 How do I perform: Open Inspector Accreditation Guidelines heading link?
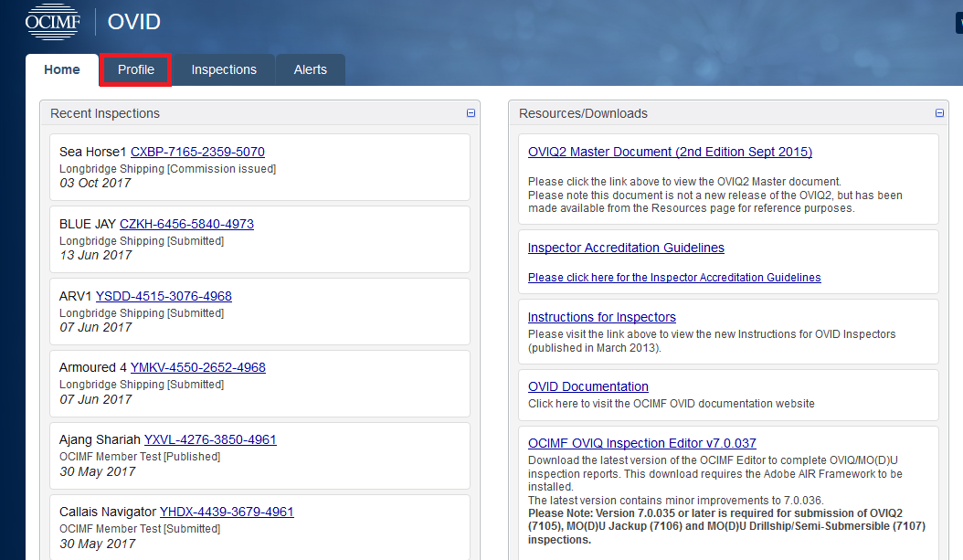coord(626,248)
